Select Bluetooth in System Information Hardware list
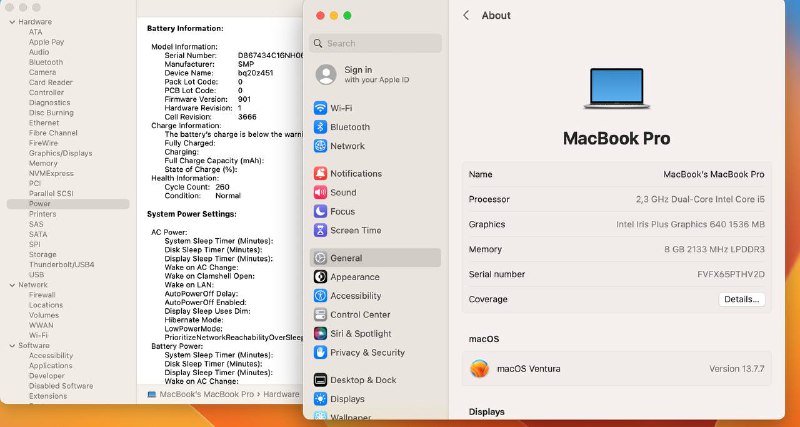 pyautogui.click(x=46, y=62)
